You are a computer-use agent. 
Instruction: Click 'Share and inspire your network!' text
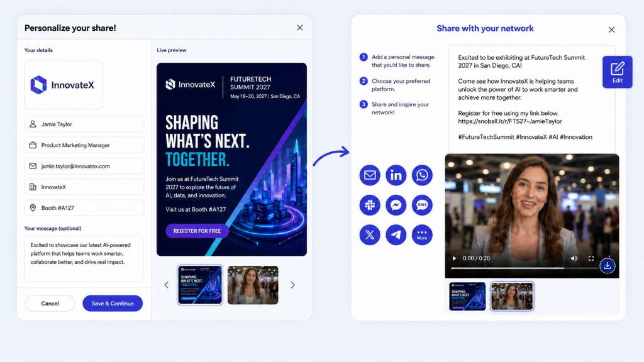(x=400, y=108)
